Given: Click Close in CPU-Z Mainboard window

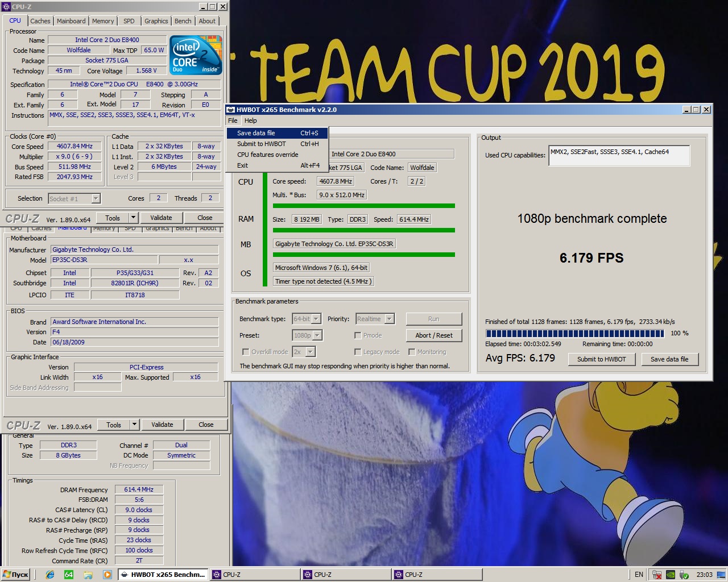Looking at the screenshot, I should [206, 425].
